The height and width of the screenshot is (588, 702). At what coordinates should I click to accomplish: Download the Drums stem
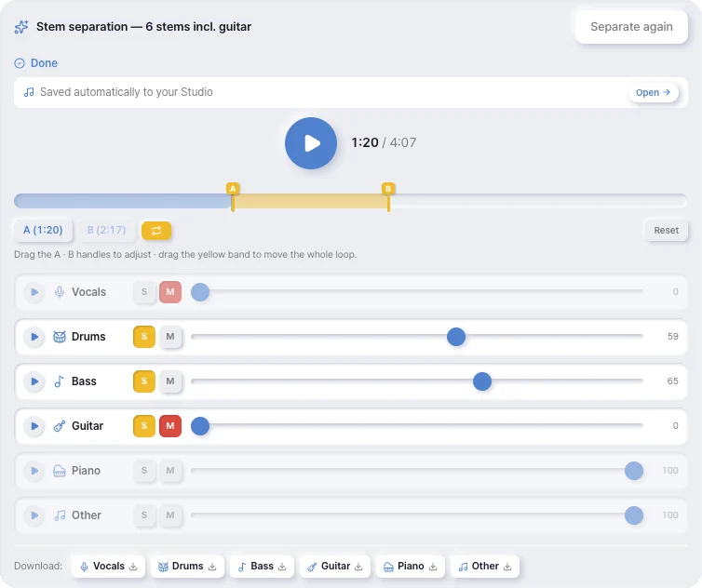(x=187, y=567)
